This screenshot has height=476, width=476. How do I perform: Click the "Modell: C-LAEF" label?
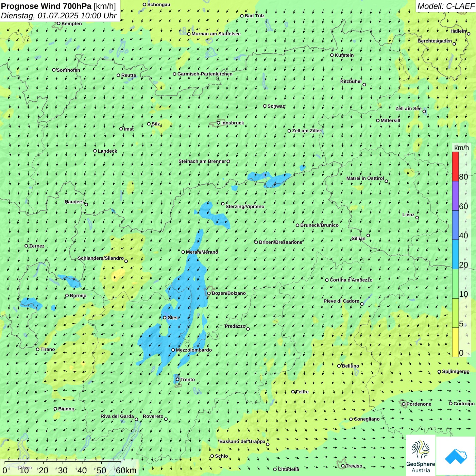(x=446, y=6)
